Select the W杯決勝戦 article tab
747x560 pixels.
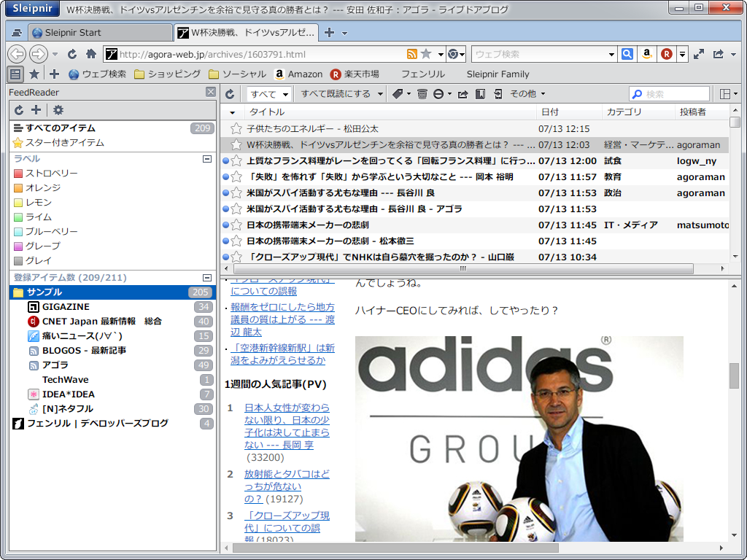(x=246, y=32)
